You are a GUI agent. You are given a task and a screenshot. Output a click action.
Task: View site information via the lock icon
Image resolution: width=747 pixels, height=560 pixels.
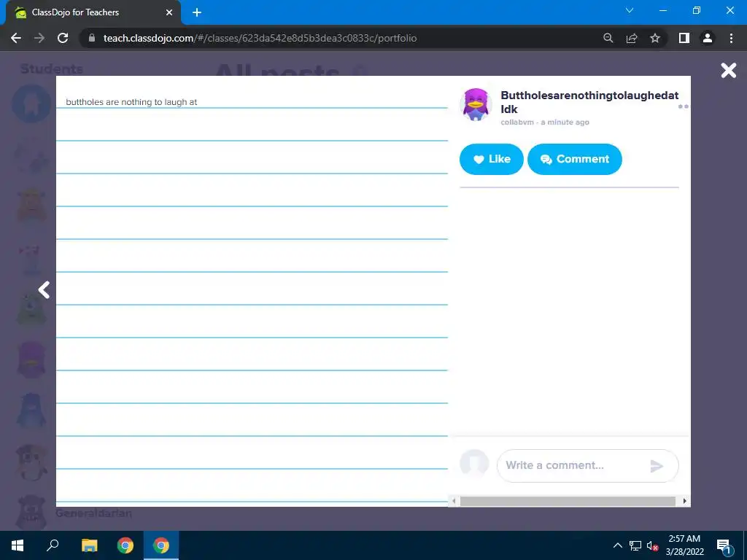(x=92, y=38)
